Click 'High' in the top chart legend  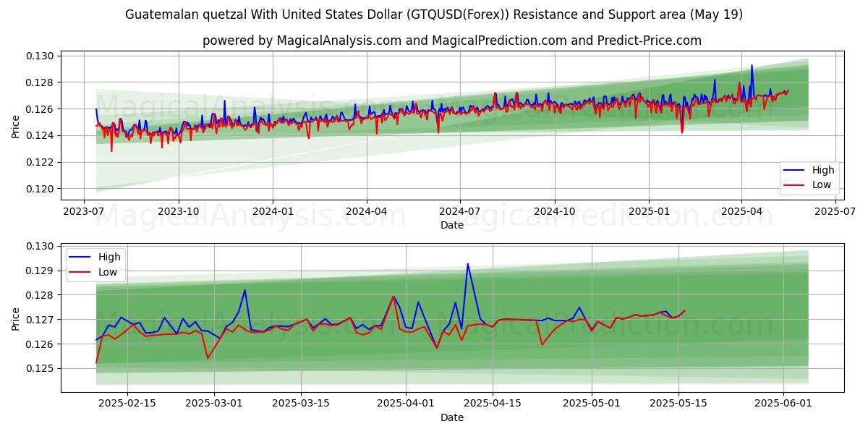tap(823, 171)
